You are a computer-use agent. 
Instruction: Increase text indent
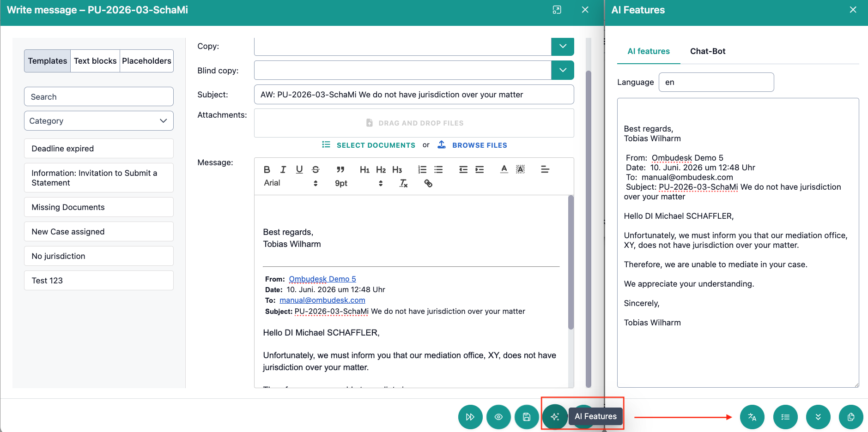point(480,169)
